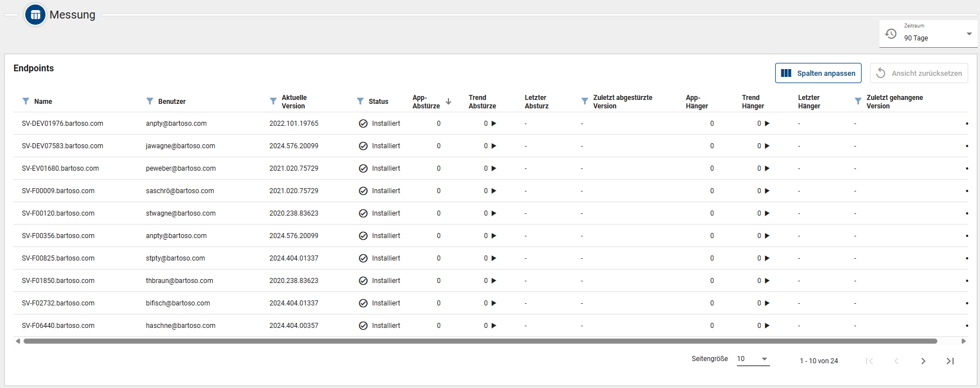Select the SV-F02732.bartoso.com endpoint row
The width and height of the screenshot is (980, 388).
58,303
